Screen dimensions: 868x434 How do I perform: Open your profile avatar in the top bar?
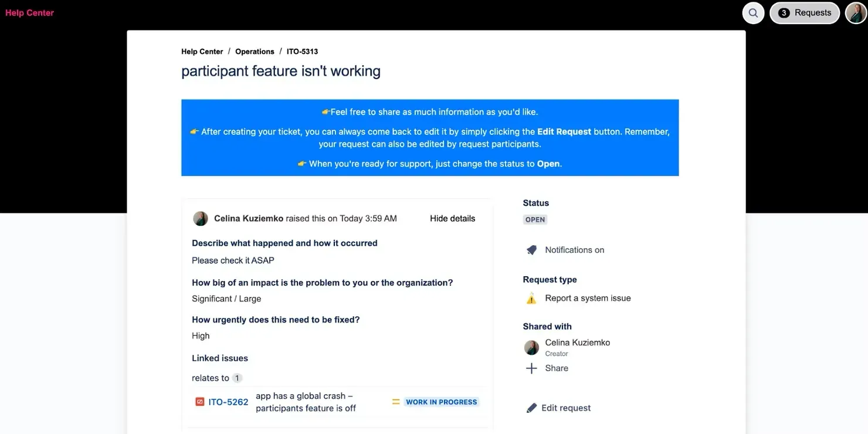(x=856, y=12)
